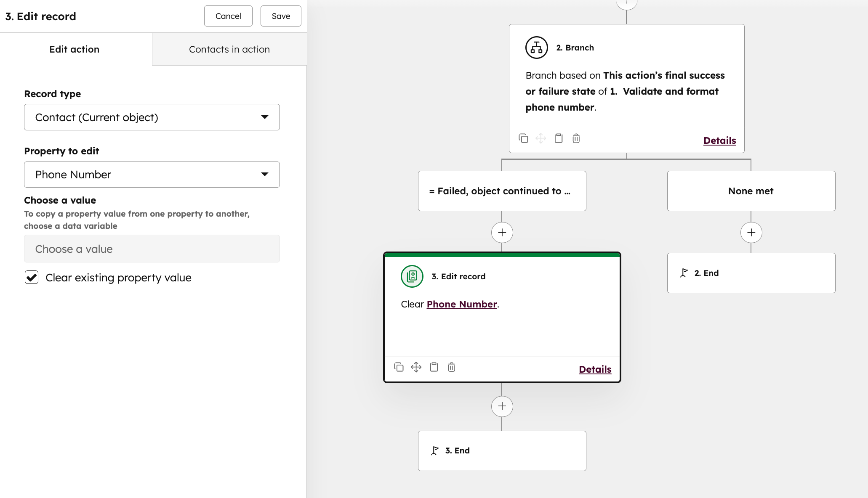Move the 3. Edit record action
Screen dimensions: 868x498
coord(416,367)
